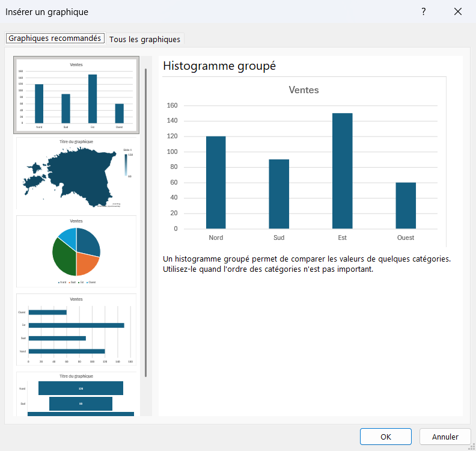Click the Est bar in preview chart

pyautogui.click(x=343, y=171)
